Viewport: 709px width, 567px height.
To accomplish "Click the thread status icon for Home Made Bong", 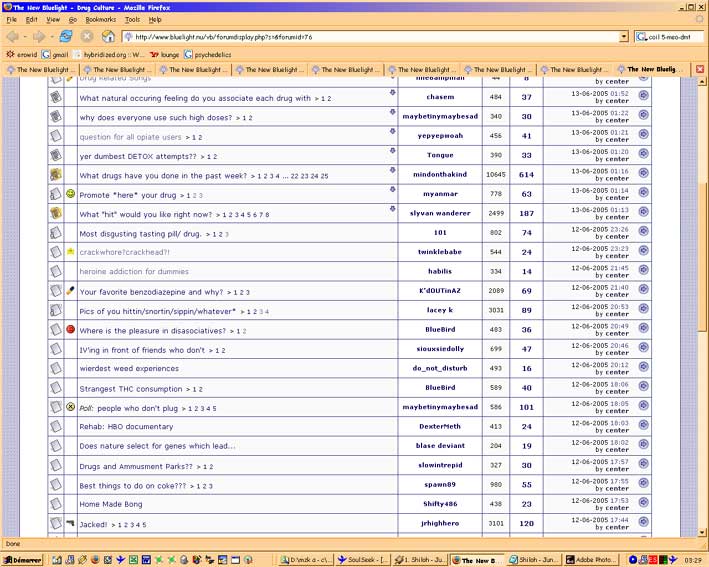I will pyautogui.click(x=56, y=503).
